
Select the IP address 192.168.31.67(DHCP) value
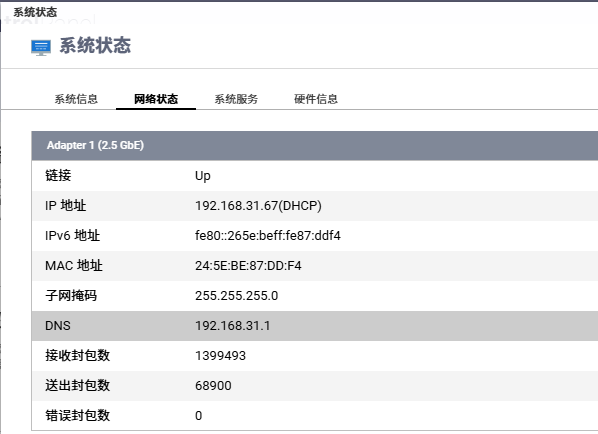[258, 206]
